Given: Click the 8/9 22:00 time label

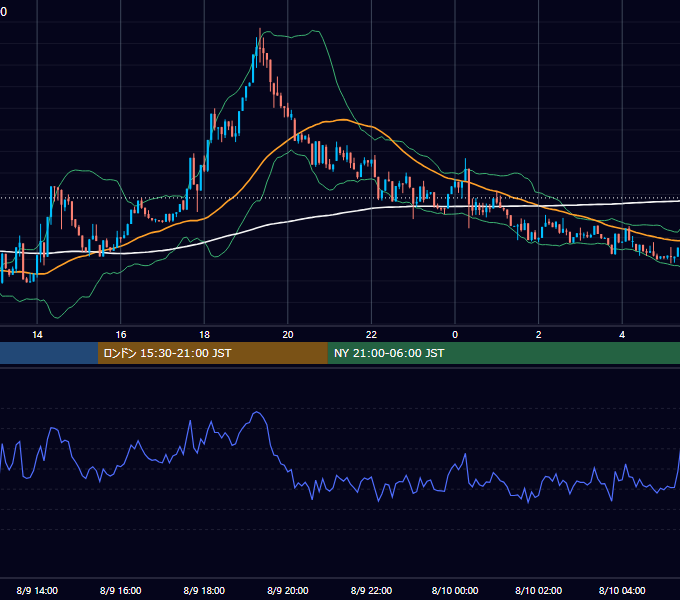Looking at the screenshot, I should (x=371, y=590).
